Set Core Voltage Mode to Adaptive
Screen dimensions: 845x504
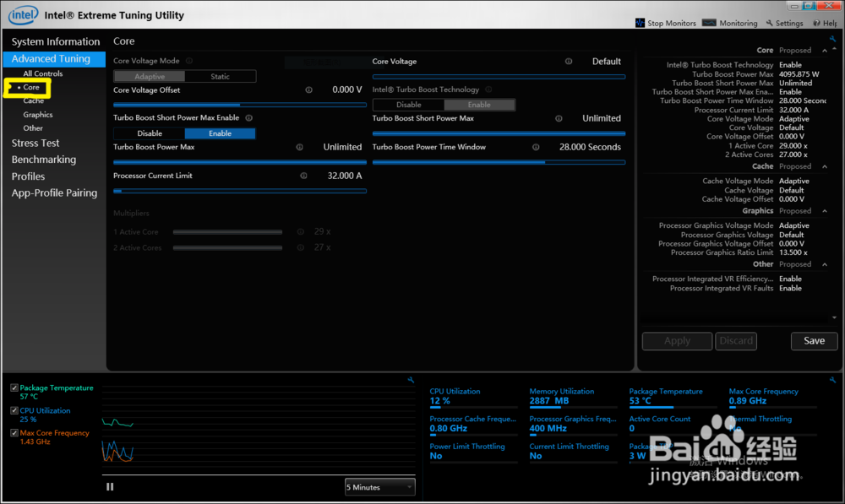pyautogui.click(x=150, y=77)
